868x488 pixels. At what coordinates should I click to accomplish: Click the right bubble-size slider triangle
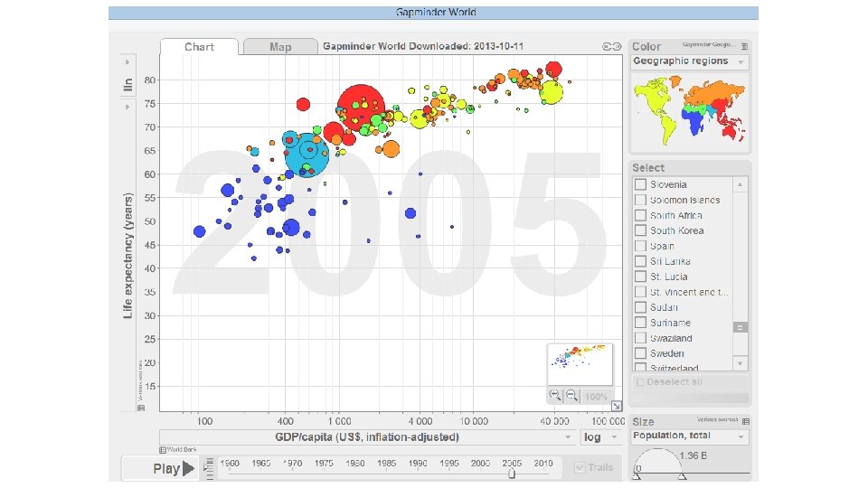(x=683, y=476)
